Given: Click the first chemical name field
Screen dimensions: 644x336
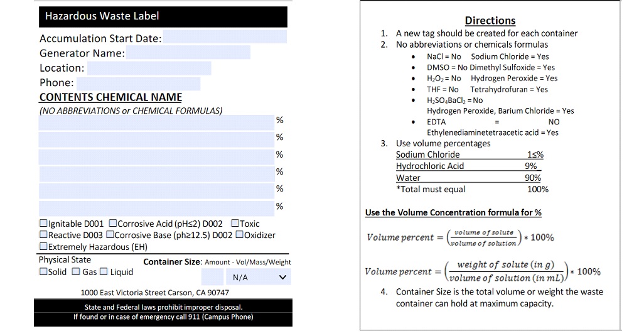Looking at the screenshot, I should pos(156,122).
